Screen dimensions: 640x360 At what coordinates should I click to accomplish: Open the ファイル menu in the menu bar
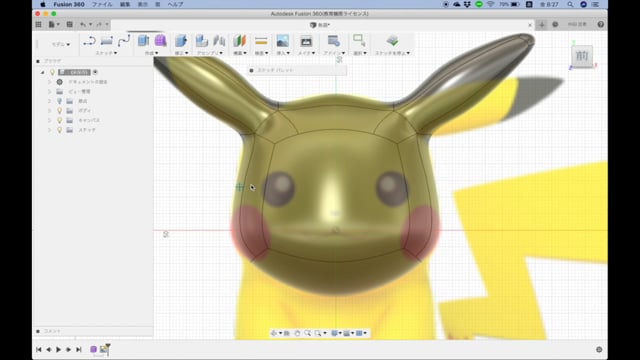[102, 4]
